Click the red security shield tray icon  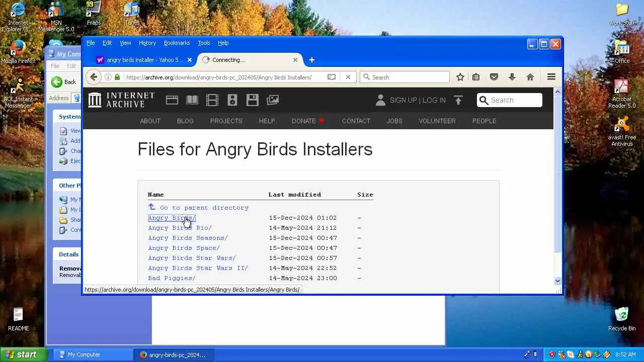(x=552, y=354)
